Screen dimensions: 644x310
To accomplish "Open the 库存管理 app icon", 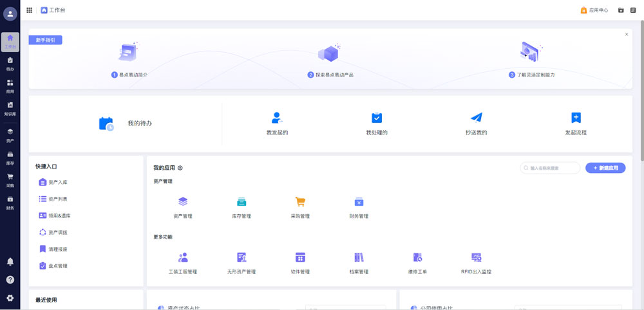I will click(x=241, y=202).
